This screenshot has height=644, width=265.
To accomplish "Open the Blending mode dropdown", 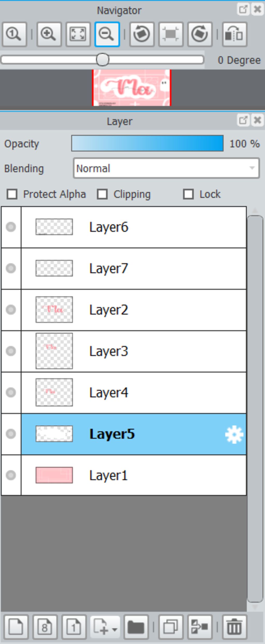I will [166, 168].
